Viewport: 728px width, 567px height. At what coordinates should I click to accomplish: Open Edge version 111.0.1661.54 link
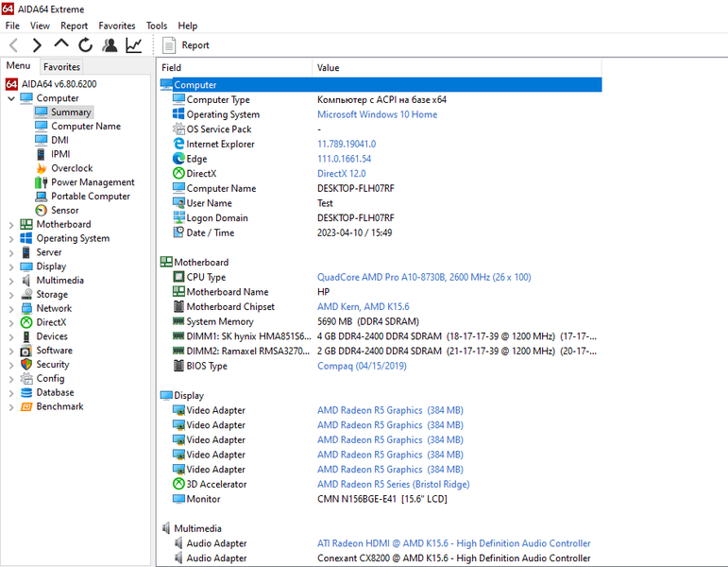[x=344, y=159]
